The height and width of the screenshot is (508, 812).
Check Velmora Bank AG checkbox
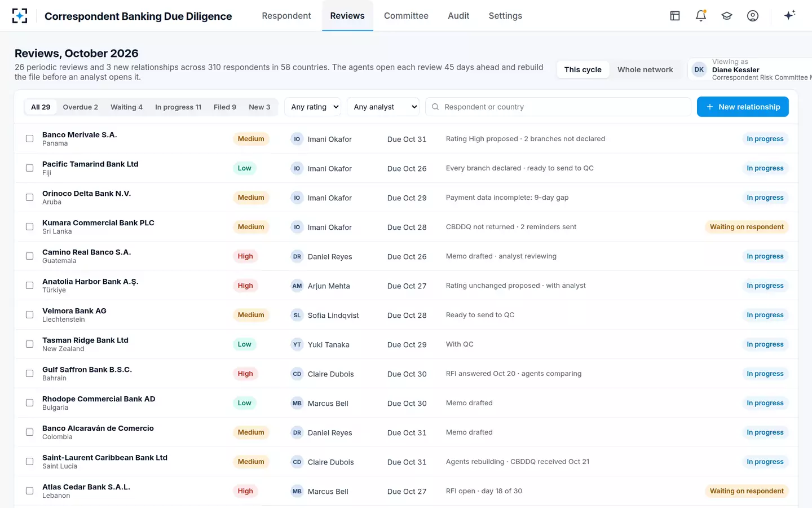point(29,315)
